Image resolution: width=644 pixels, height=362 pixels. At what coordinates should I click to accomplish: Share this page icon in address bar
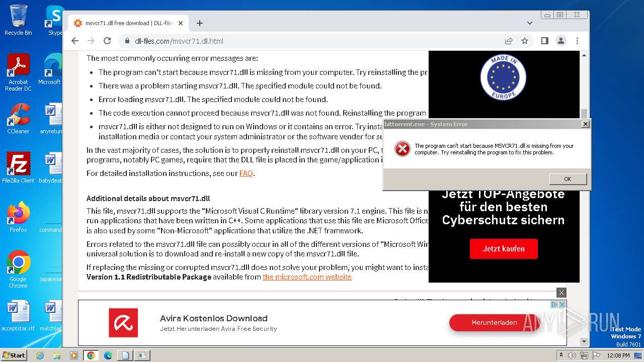click(x=509, y=41)
